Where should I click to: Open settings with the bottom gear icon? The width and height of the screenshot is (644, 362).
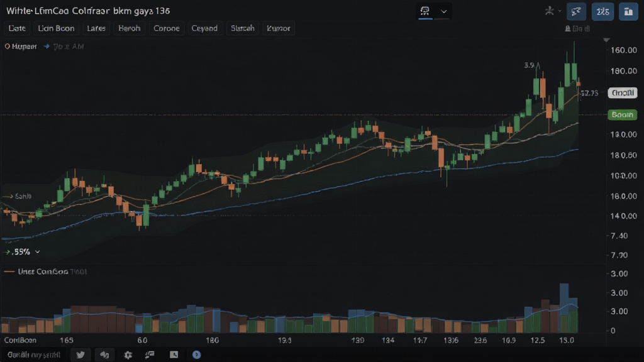pos(128,354)
